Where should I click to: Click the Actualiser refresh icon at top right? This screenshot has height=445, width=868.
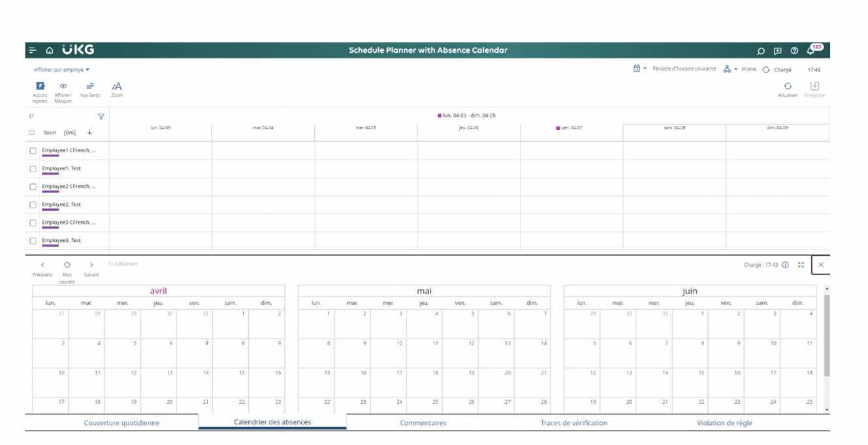click(x=788, y=87)
